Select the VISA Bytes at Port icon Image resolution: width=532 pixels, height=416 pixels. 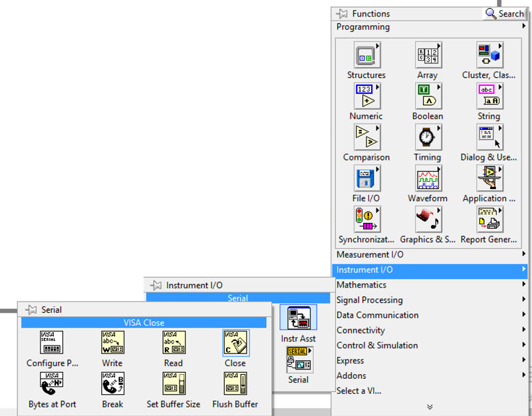(52, 384)
